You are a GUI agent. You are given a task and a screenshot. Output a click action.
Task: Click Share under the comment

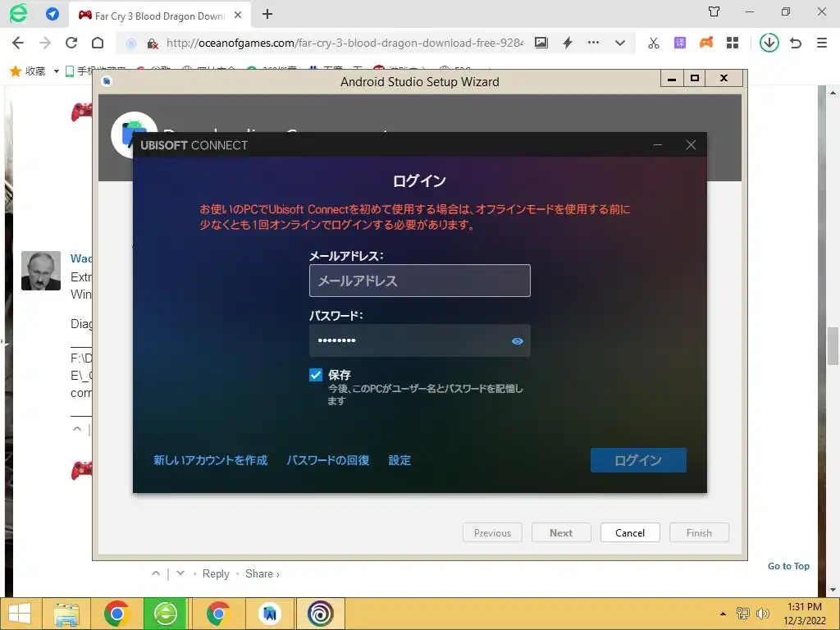point(262,573)
